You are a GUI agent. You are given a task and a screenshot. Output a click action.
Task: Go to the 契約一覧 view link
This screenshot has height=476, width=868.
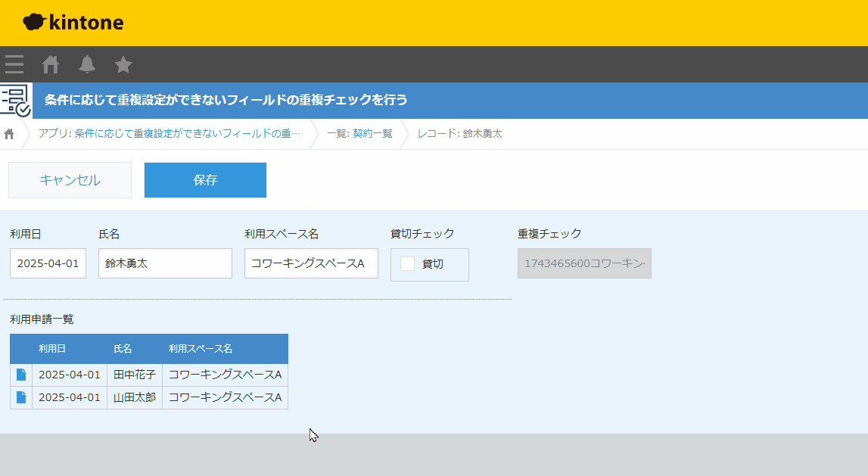coord(372,134)
